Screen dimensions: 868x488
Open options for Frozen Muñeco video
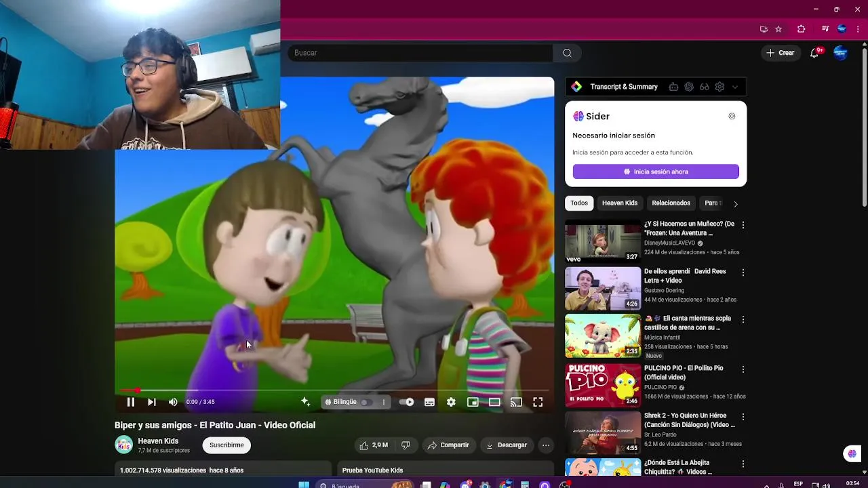pos(743,225)
